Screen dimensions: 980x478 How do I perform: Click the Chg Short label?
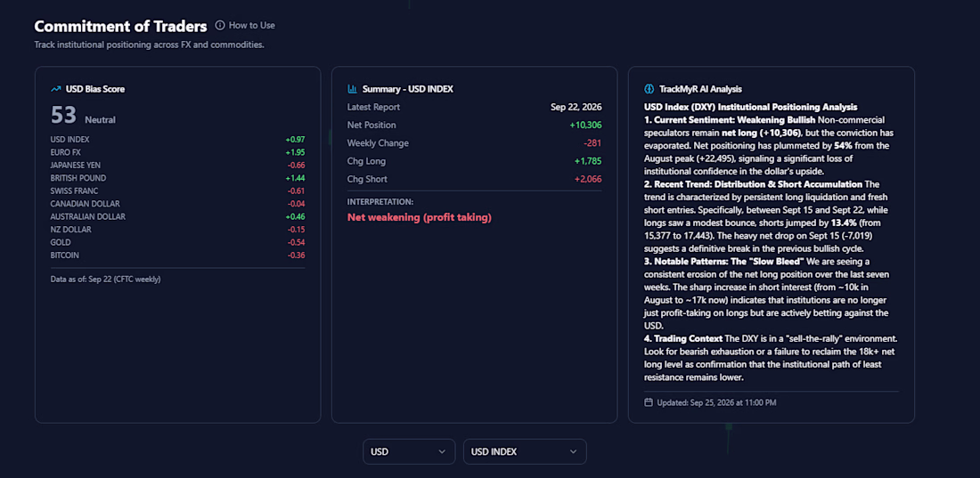[367, 179]
